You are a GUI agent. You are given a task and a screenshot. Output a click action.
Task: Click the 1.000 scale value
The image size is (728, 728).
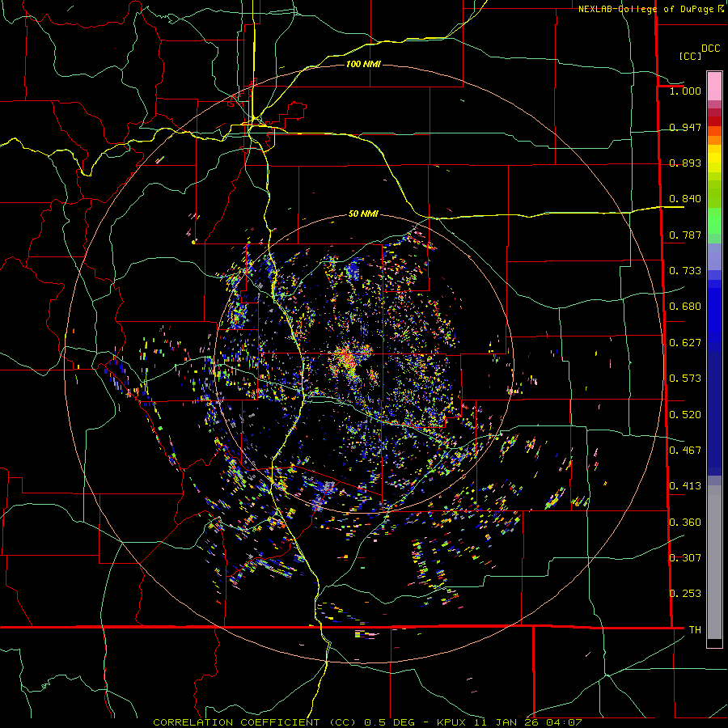685,91
